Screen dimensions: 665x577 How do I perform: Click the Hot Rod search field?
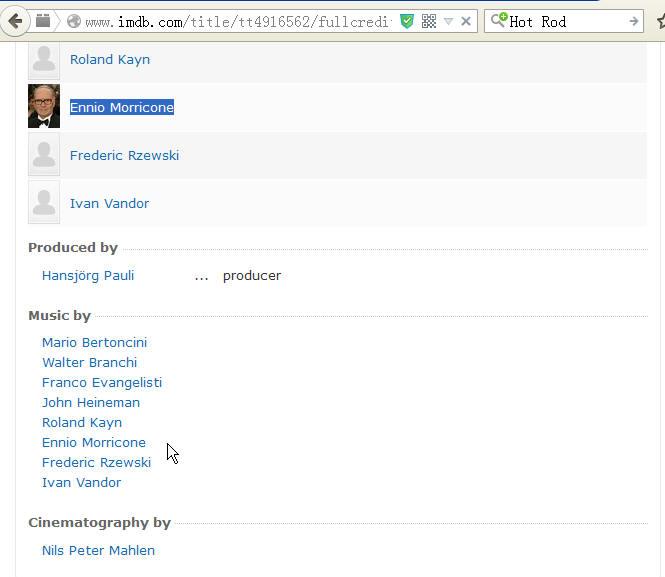(x=564, y=21)
